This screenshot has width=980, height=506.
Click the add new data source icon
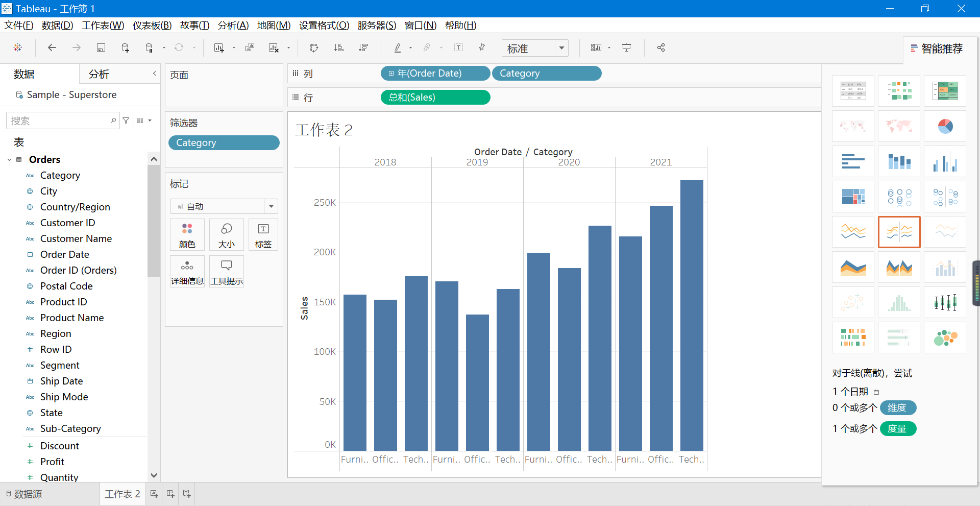[125, 47]
